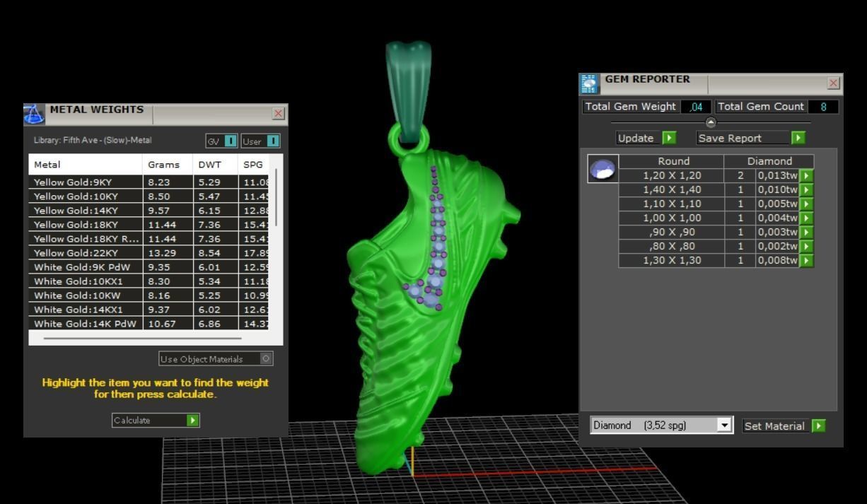Click the Gem Reporter panel icon
This screenshot has width=867, height=504.
[x=589, y=83]
